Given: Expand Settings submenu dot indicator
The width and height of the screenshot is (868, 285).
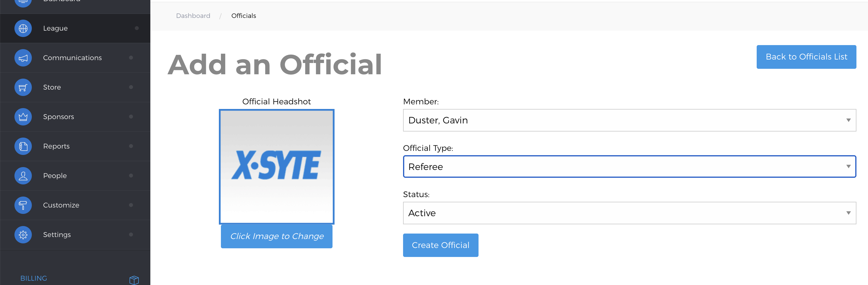Looking at the screenshot, I should 131,234.
